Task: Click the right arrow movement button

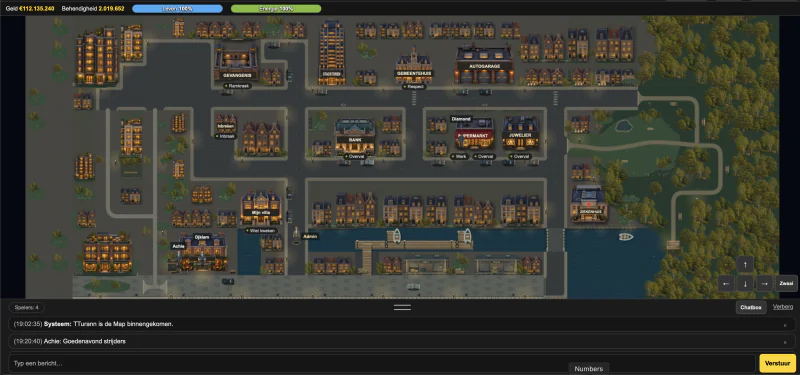Action: click(764, 283)
